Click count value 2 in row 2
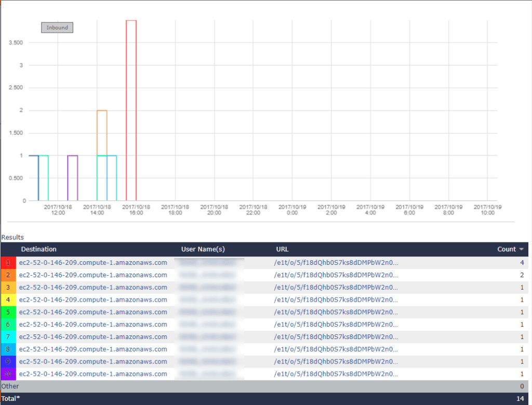The image size is (532, 405). [x=522, y=275]
